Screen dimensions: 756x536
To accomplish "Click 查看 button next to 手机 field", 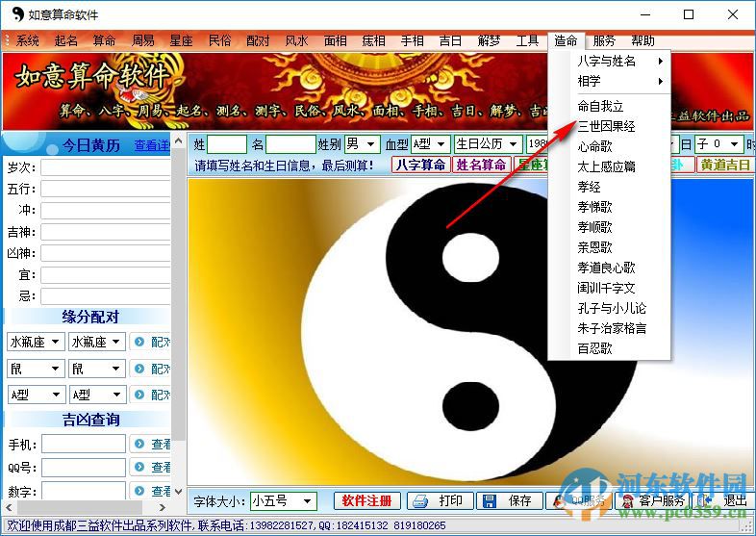I will 150,444.
